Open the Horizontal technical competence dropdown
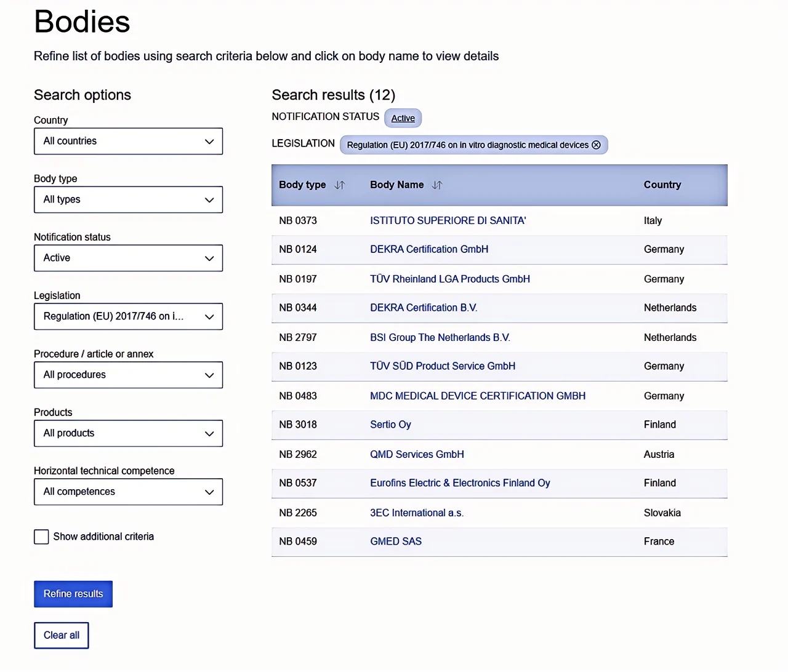The width and height of the screenshot is (788, 672). 128,492
